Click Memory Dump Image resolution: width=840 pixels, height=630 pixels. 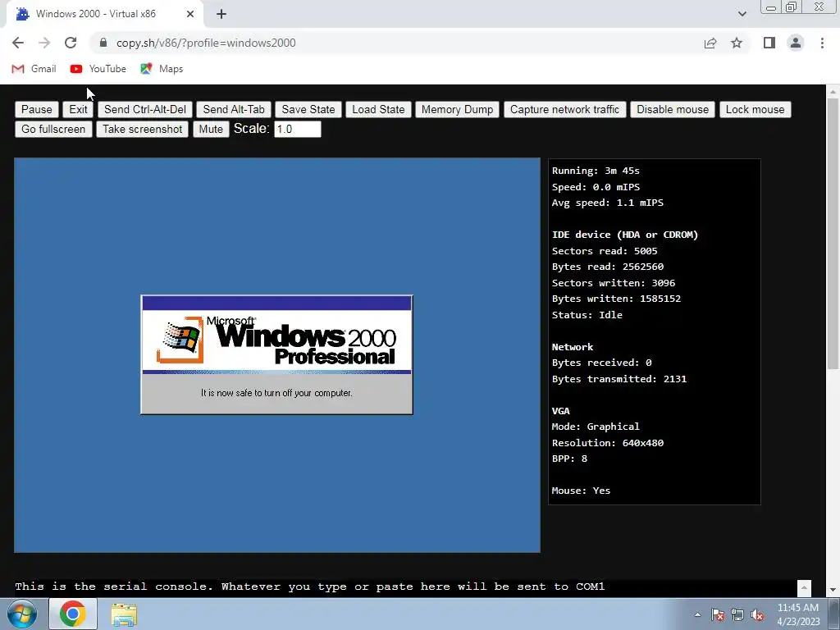[457, 109]
